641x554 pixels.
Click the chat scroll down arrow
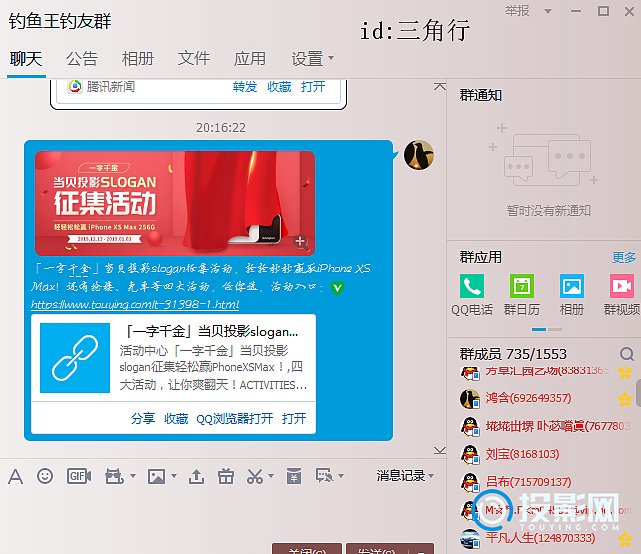[440, 450]
